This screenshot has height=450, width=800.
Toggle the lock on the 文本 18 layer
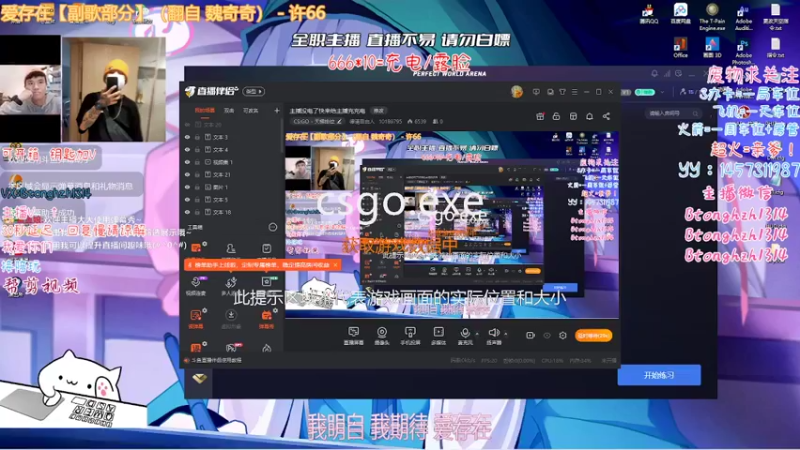(x=197, y=212)
